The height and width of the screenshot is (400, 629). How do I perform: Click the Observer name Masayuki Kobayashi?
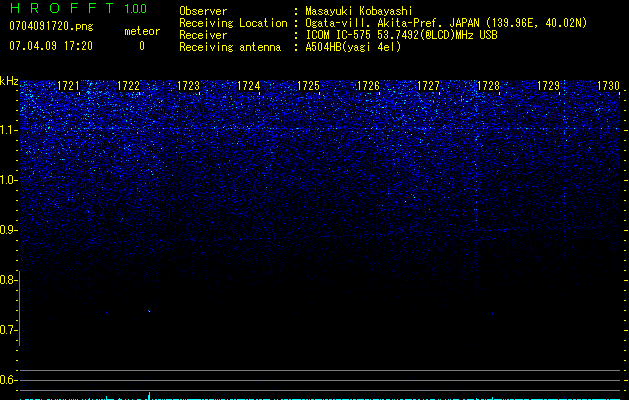tap(359, 11)
